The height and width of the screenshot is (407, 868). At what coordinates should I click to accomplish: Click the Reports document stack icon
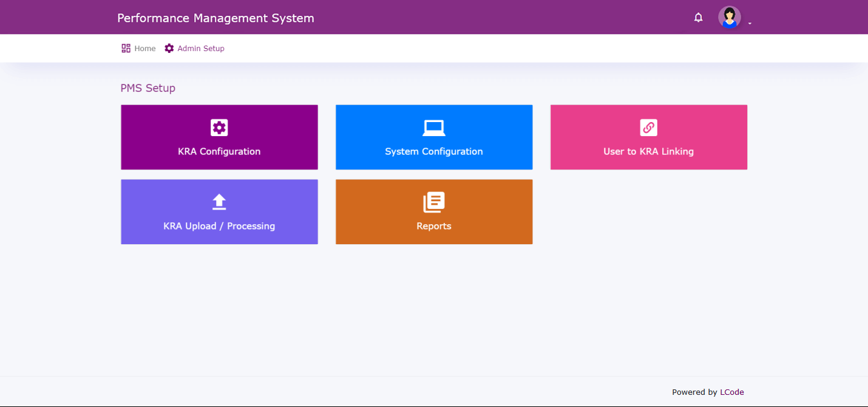(434, 202)
